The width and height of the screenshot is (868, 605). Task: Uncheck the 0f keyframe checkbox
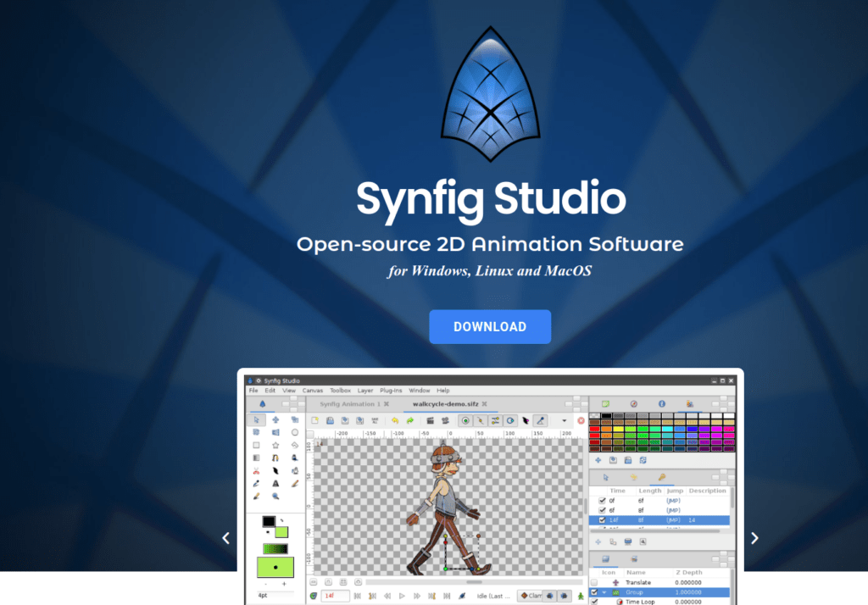603,501
